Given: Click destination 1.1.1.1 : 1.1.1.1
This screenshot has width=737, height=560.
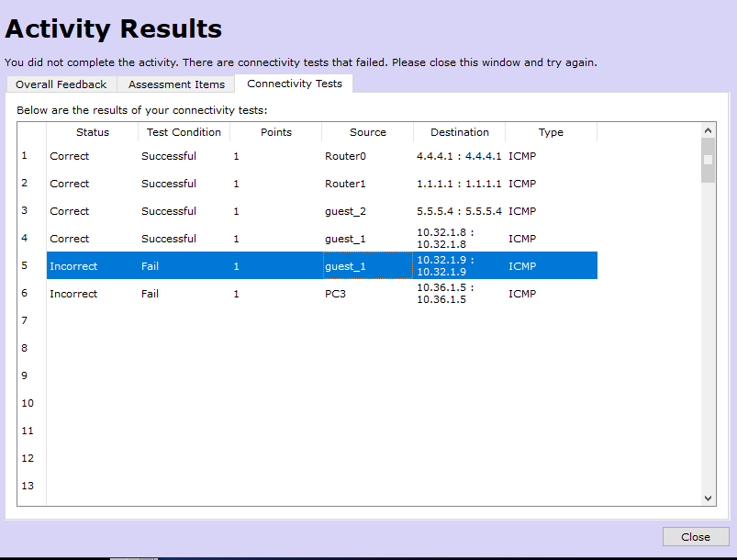Looking at the screenshot, I should tap(459, 184).
